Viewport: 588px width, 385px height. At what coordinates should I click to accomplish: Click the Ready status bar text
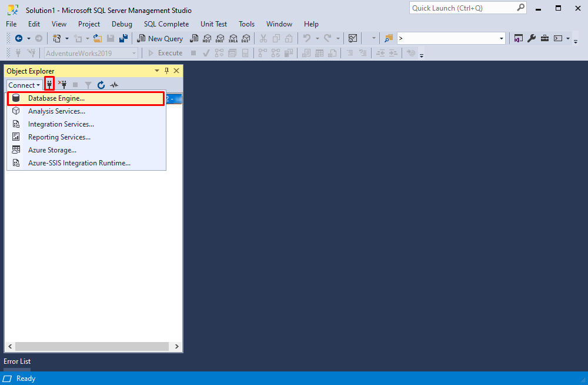(26, 379)
